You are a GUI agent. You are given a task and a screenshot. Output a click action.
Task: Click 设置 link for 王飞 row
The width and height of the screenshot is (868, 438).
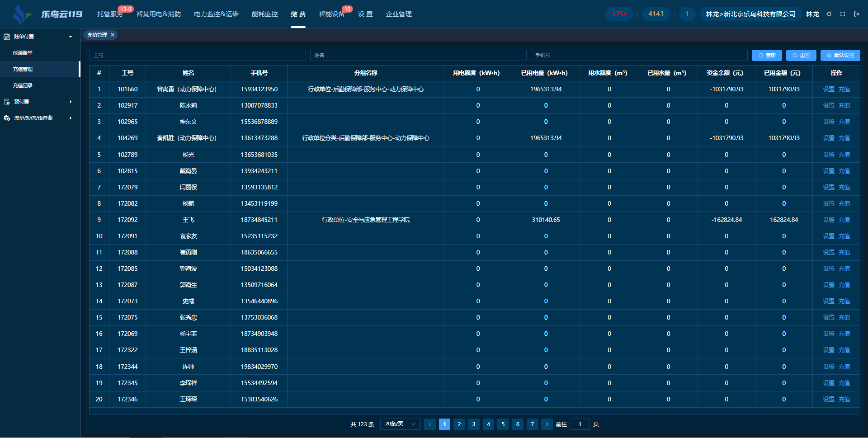pos(828,220)
